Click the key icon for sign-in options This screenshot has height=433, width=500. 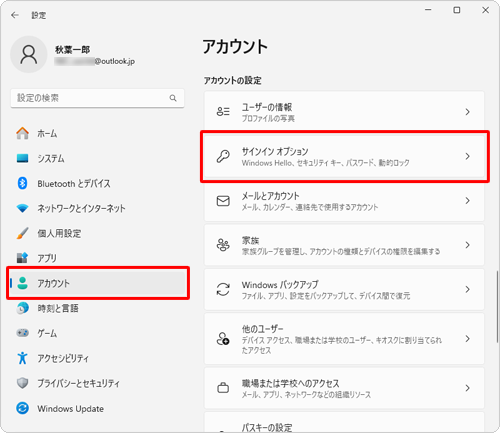(x=223, y=156)
